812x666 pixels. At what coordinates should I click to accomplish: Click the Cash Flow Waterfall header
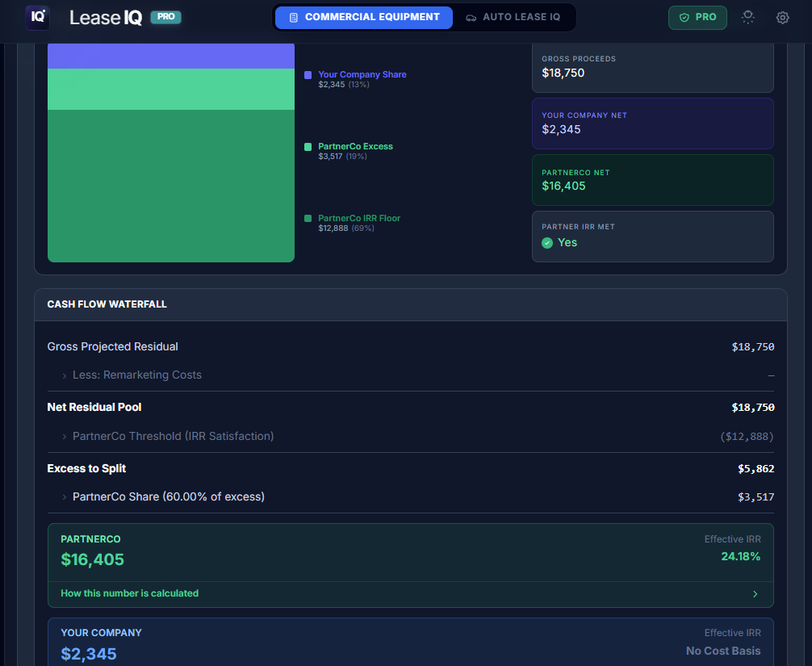click(411, 304)
